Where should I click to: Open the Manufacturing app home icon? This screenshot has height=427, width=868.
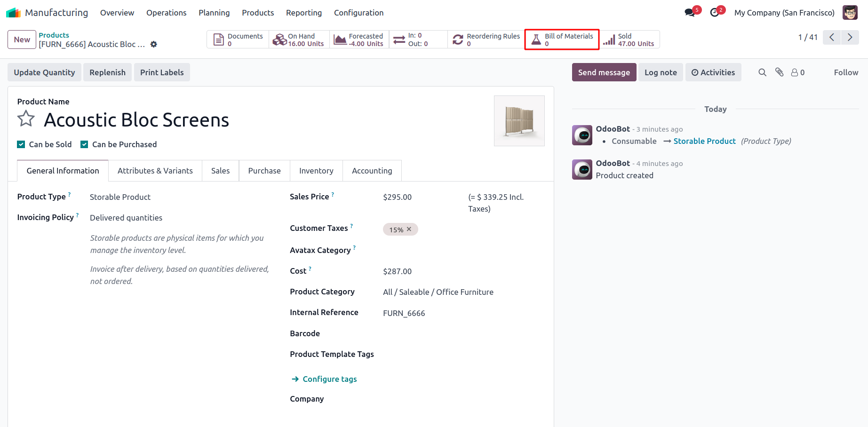point(13,13)
